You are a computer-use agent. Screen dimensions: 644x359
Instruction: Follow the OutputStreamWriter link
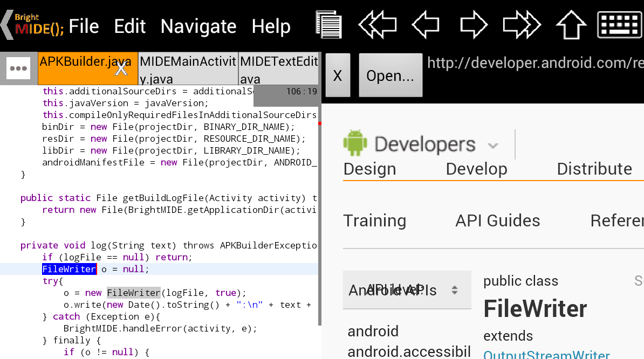point(546,355)
